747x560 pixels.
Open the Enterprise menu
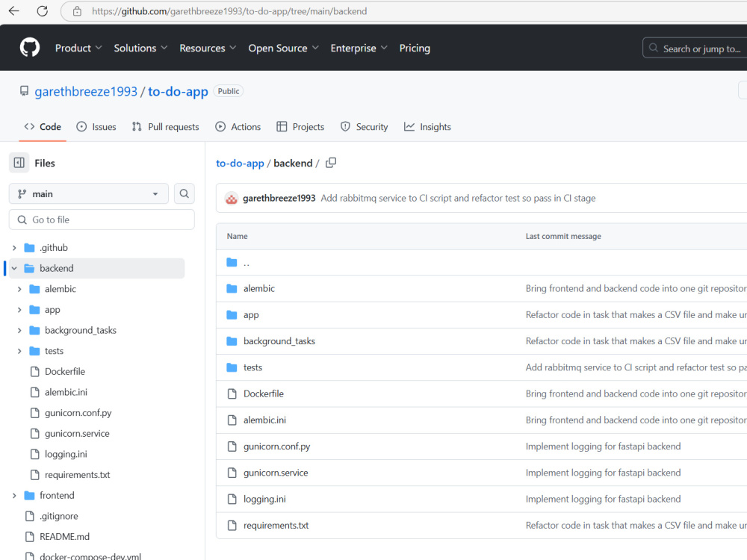click(359, 48)
